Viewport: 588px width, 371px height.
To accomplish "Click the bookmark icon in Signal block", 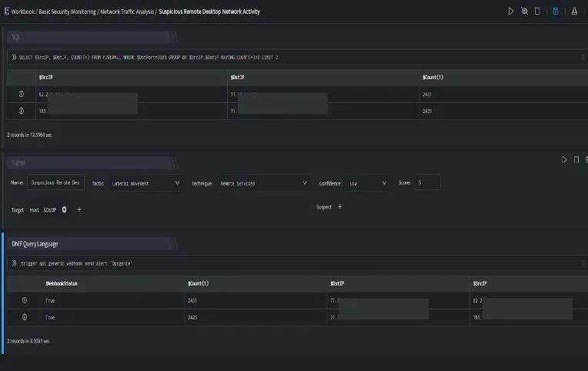I will click(576, 160).
